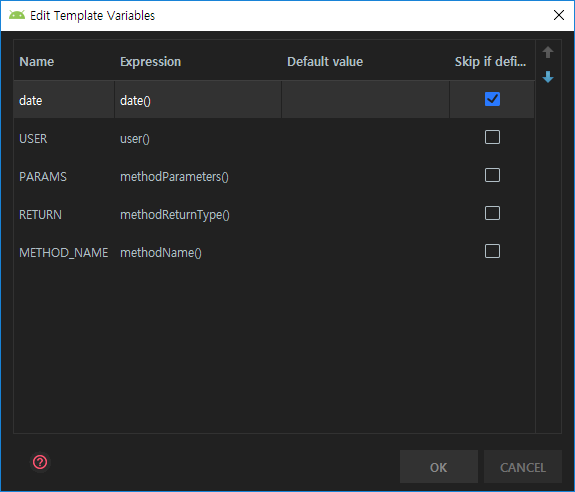The height and width of the screenshot is (492, 575).
Task: Select the USER variable name cell
Action: (64, 139)
